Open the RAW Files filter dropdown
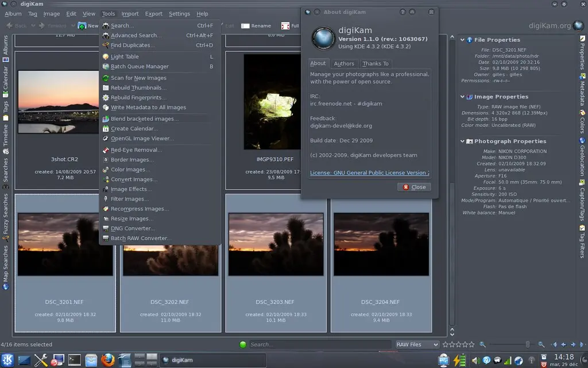The width and height of the screenshot is (588, 368). [x=417, y=344]
